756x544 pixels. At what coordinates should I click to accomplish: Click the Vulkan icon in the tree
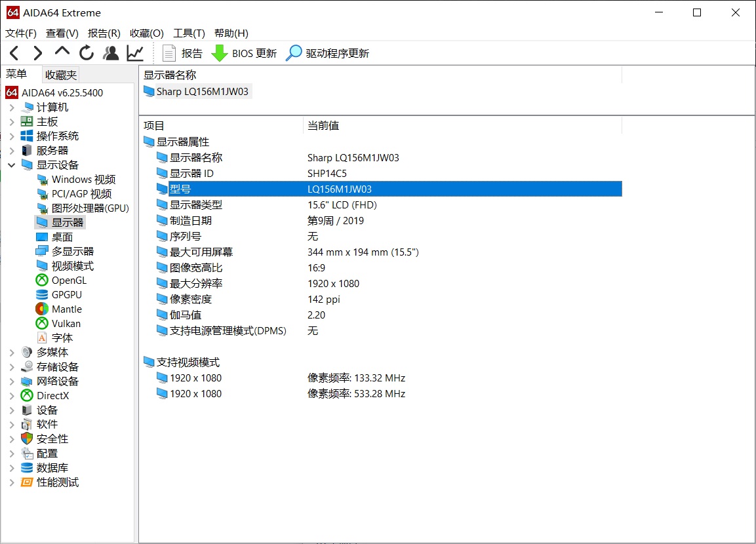(42, 324)
